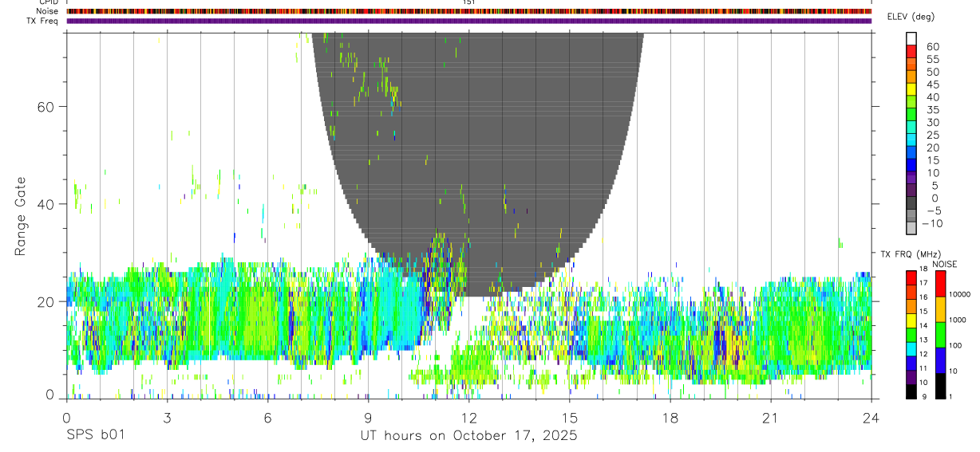The width and height of the screenshot is (980, 452).
Task: Click the 'Noise' row label at top left
Action: coord(46,11)
